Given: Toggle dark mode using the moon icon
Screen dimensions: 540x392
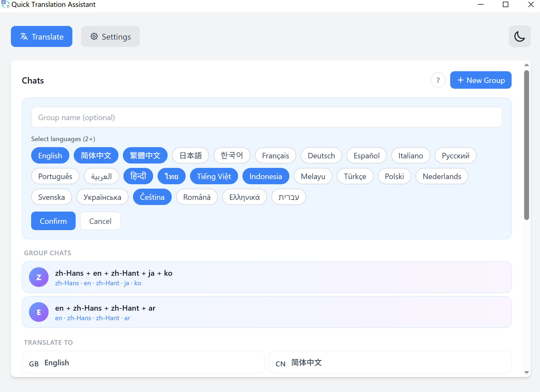Looking at the screenshot, I should [520, 36].
